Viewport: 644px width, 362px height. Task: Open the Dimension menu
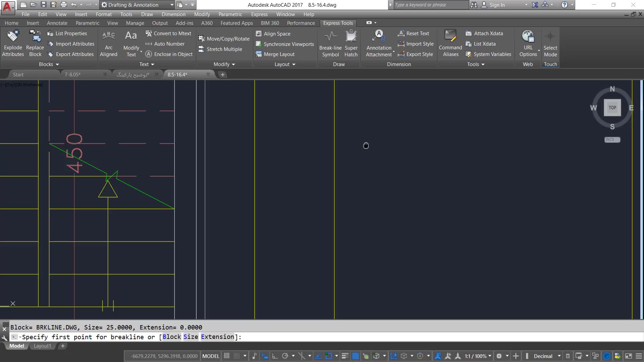173,14
